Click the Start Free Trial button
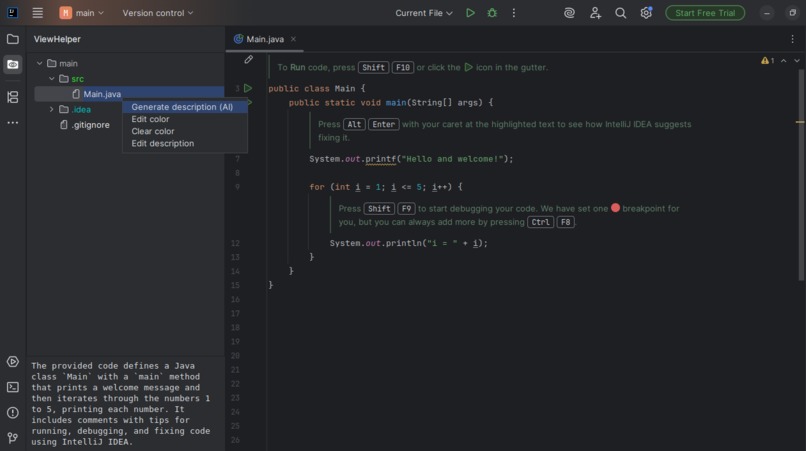806x451 pixels. click(705, 13)
